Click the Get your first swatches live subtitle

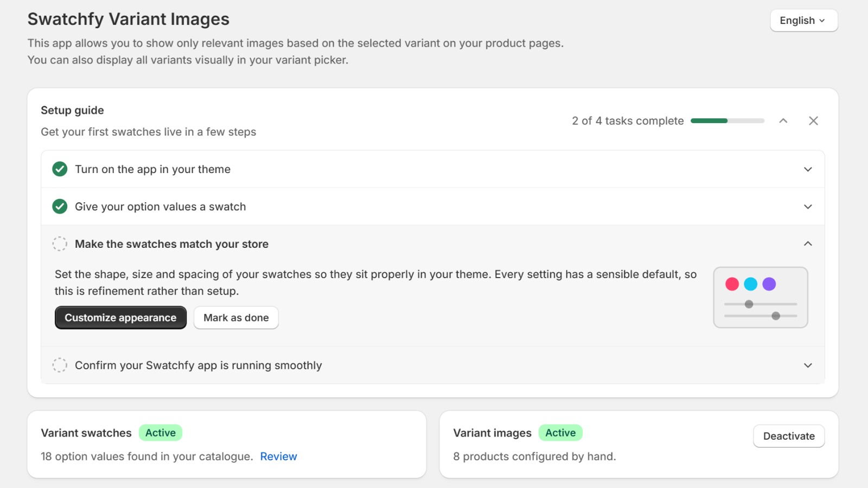point(148,132)
